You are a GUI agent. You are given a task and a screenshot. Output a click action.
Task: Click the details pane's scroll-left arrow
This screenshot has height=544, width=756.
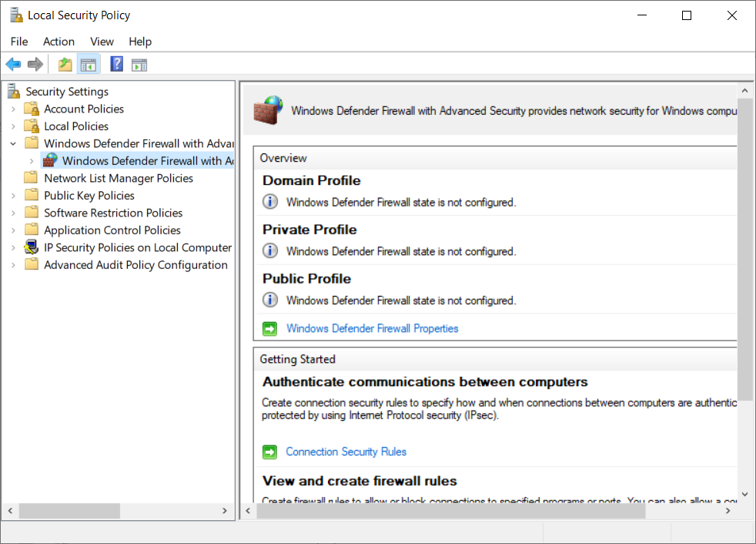click(x=248, y=511)
